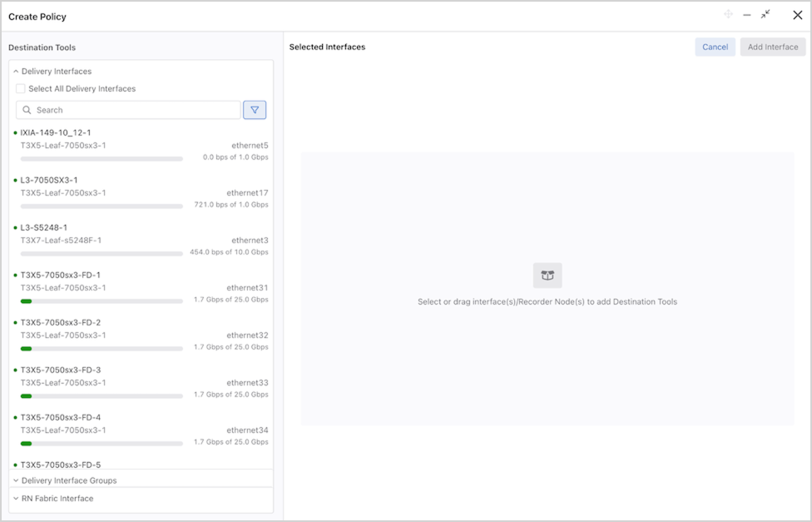812x522 pixels.
Task: Click the collapse arrows icon in title bar
Action: tap(765, 15)
